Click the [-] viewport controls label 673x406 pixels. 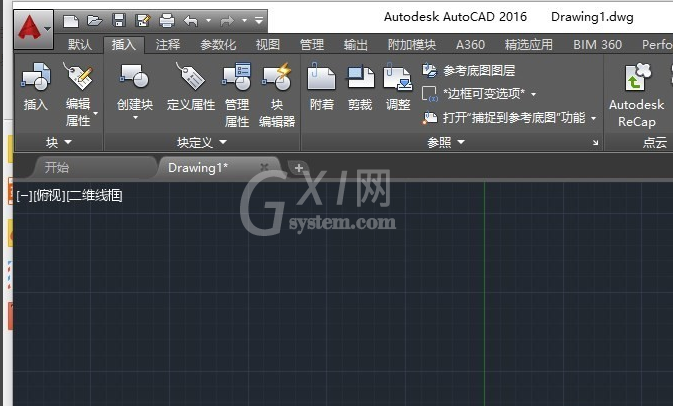pyautogui.click(x=24, y=196)
